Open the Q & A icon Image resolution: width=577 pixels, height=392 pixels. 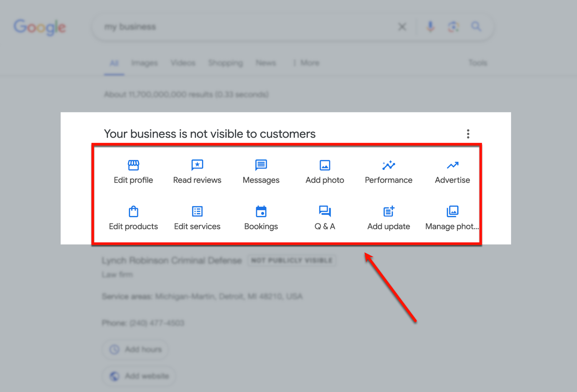[325, 211]
